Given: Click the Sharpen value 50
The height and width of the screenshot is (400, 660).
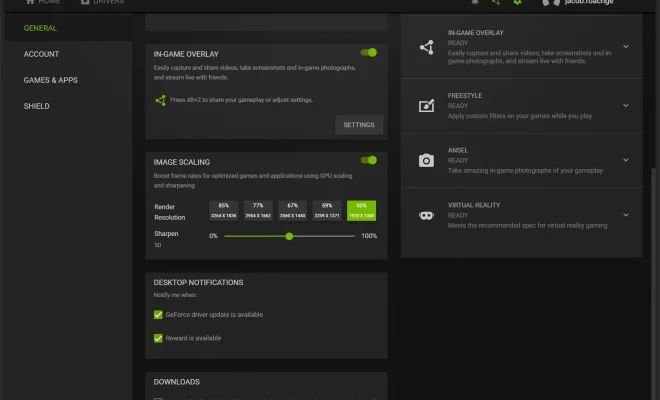Looking at the screenshot, I should tap(158, 245).
